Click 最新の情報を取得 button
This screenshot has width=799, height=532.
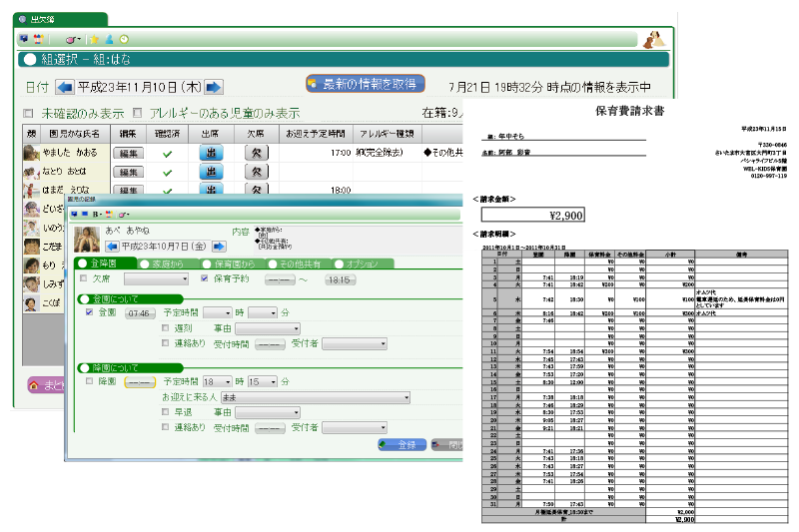click(x=366, y=84)
